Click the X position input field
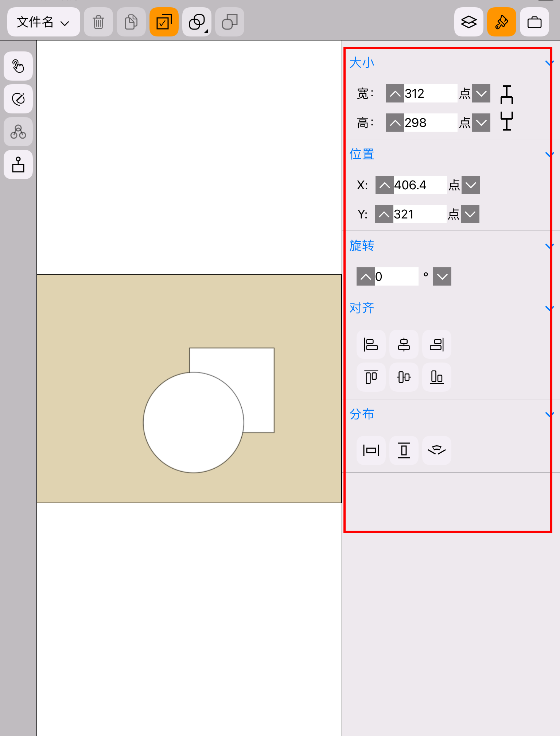This screenshot has height=736, width=560. pyautogui.click(x=420, y=185)
